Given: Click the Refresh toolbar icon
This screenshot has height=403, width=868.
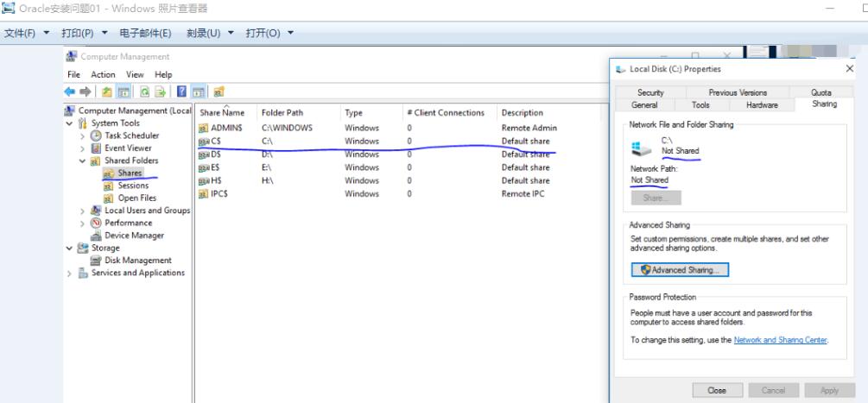Looking at the screenshot, I should pyautogui.click(x=147, y=91).
